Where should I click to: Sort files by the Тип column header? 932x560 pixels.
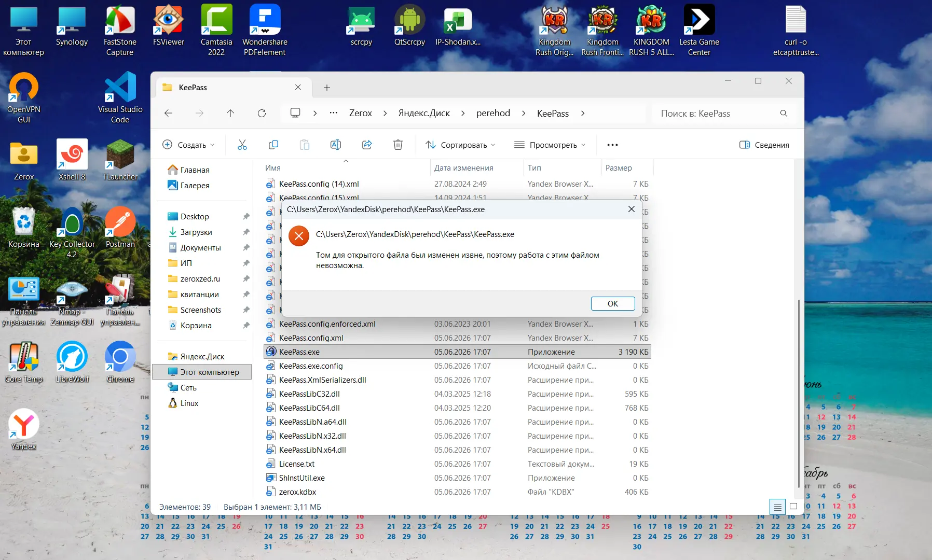click(562, 167)
